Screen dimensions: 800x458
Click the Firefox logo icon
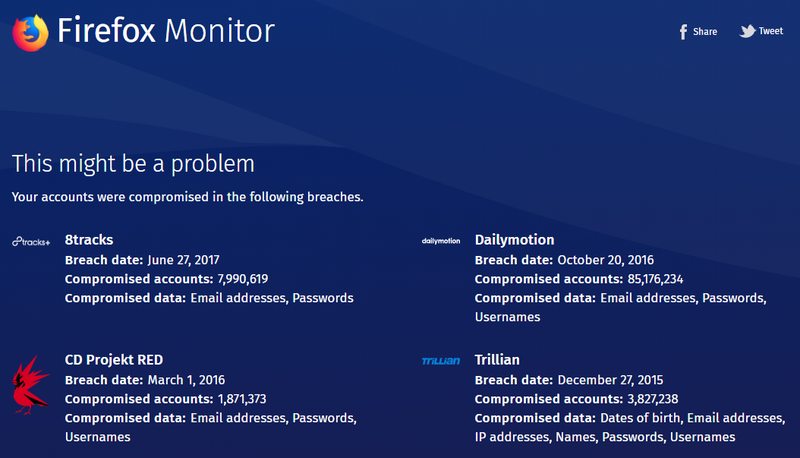[x=31, y=33]
